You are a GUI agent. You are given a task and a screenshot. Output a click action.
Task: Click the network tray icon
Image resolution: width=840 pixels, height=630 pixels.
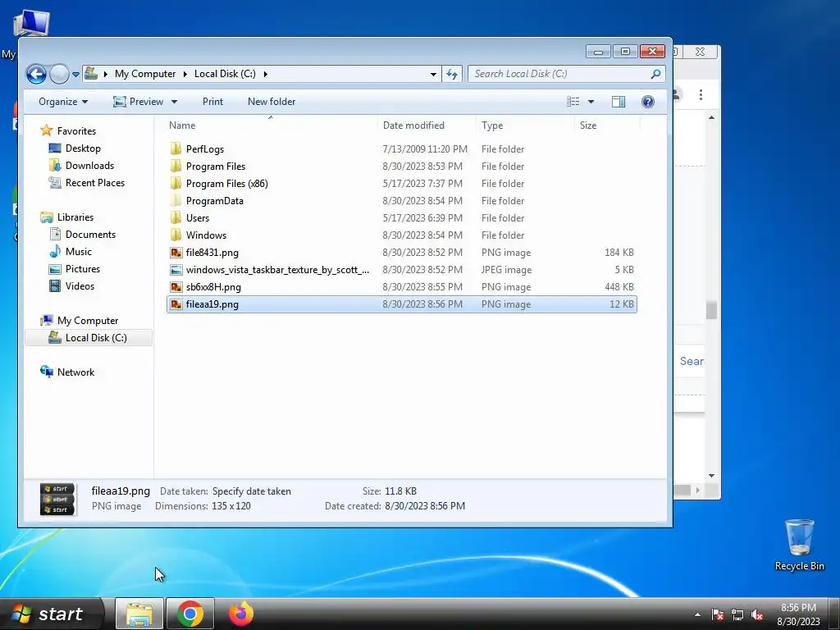[737, 614]
